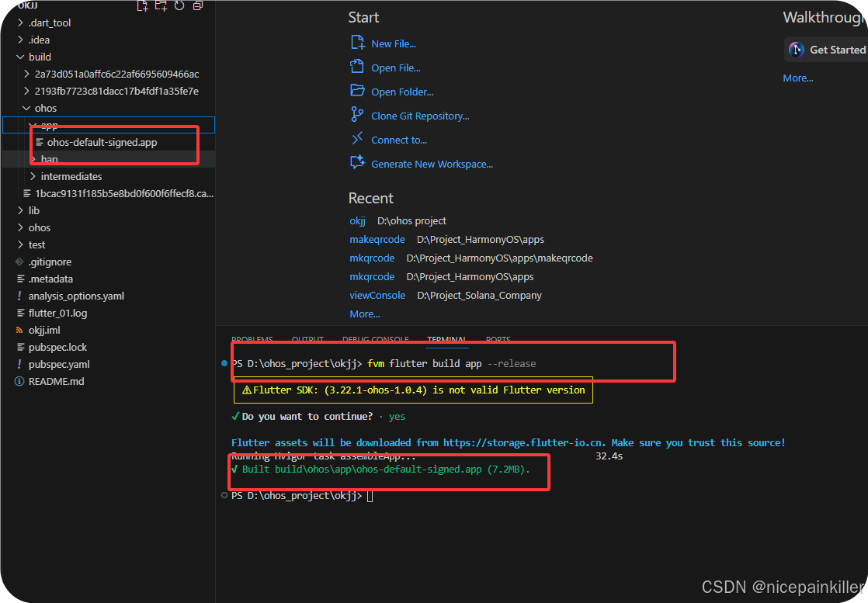Open recent project viewConsole
Viewport: 868px width, 603px height.
377,296
